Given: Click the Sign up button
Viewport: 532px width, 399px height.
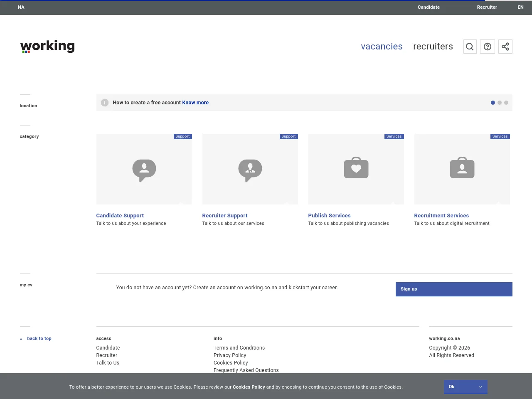Looking at the screenshot, I should click(x=454, y=289).
